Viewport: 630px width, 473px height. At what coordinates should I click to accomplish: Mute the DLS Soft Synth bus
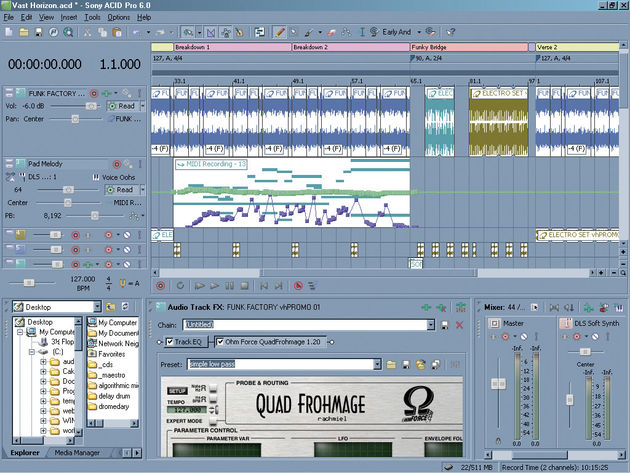595,336
